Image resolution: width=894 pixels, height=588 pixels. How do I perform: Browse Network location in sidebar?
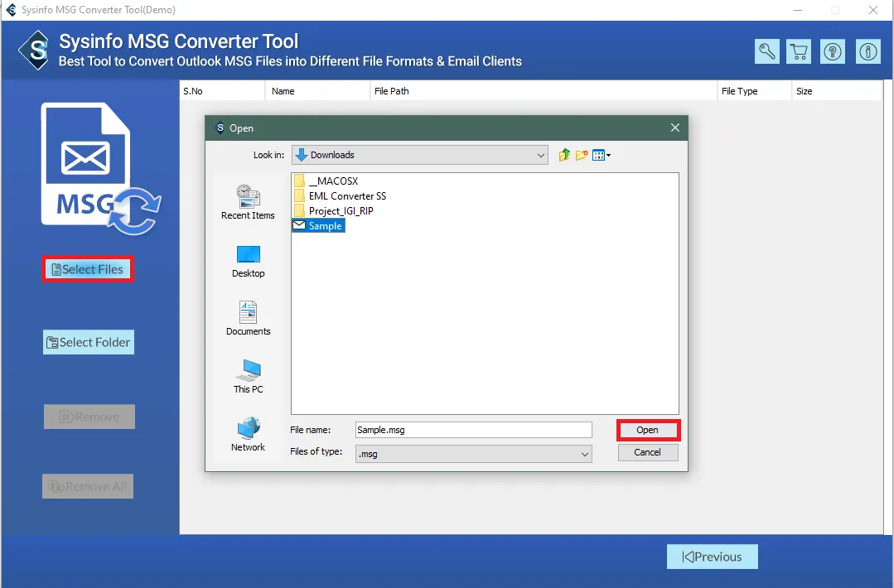click(x=248, y=434)
